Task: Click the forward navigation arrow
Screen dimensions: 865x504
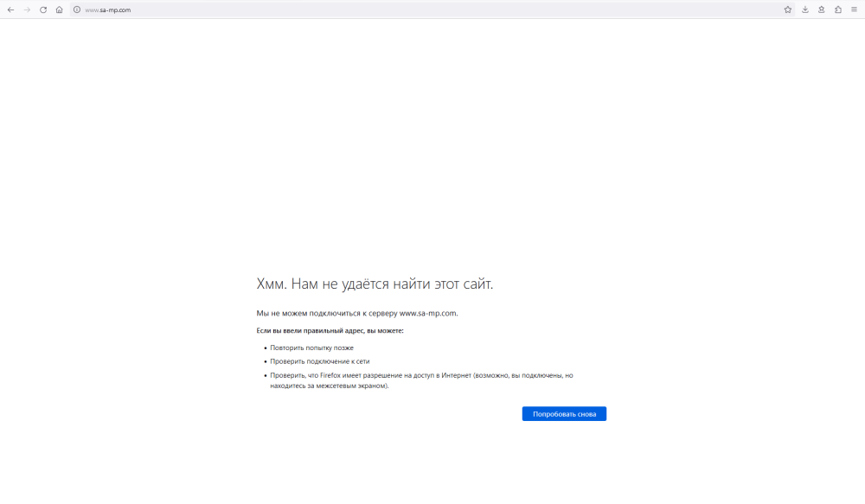Action: click(27, 10)
